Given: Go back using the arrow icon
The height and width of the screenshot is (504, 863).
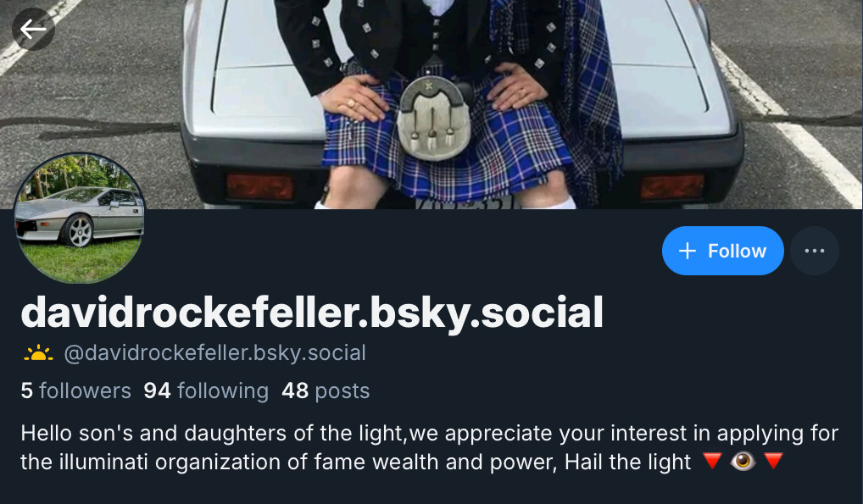Looking at the screenshot, I should [x=33, y=29].
